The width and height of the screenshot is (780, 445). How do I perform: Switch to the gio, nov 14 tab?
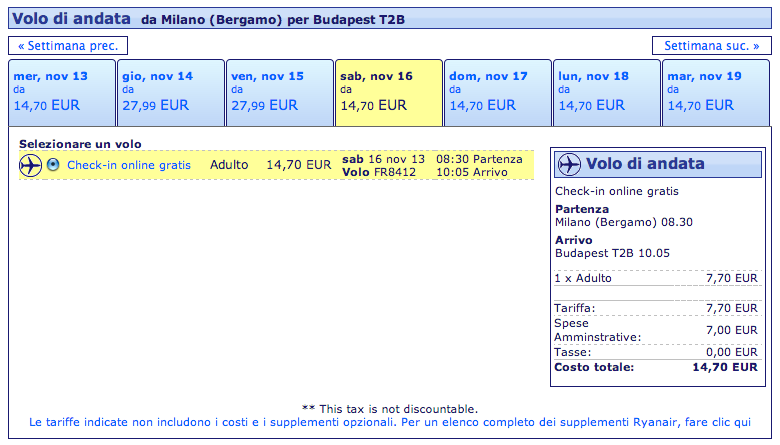pyautogui.click(x=170, y=92)
